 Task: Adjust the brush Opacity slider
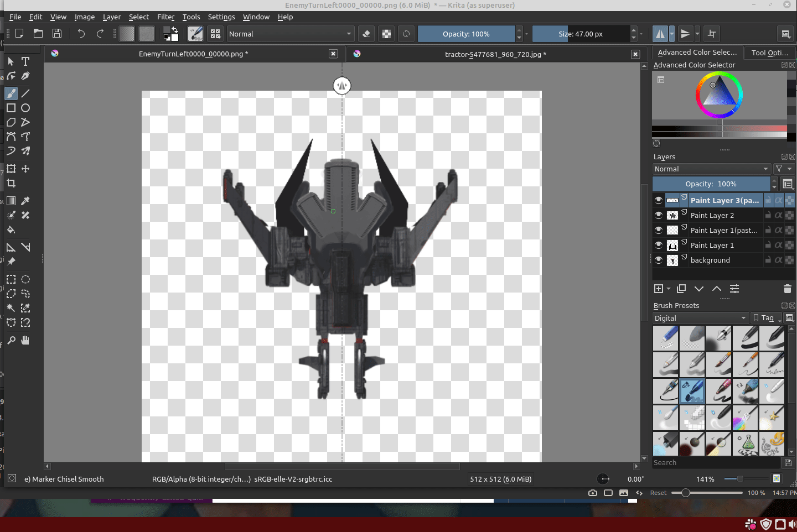point(466,34)
